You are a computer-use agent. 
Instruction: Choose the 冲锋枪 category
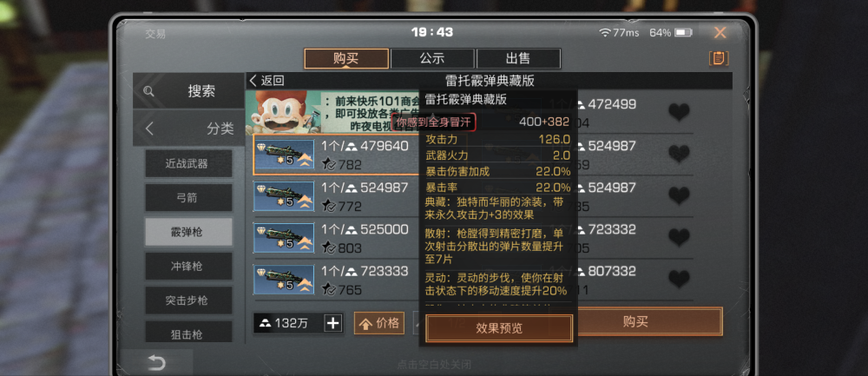pos(188,267)
